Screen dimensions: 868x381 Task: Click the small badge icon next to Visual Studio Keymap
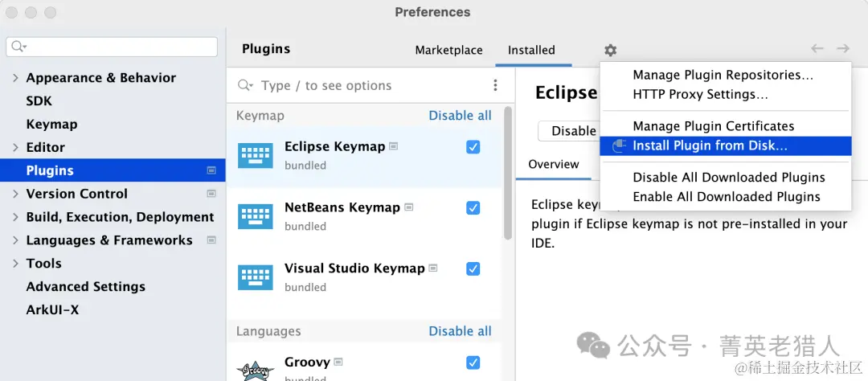click(x=433, y=268)
